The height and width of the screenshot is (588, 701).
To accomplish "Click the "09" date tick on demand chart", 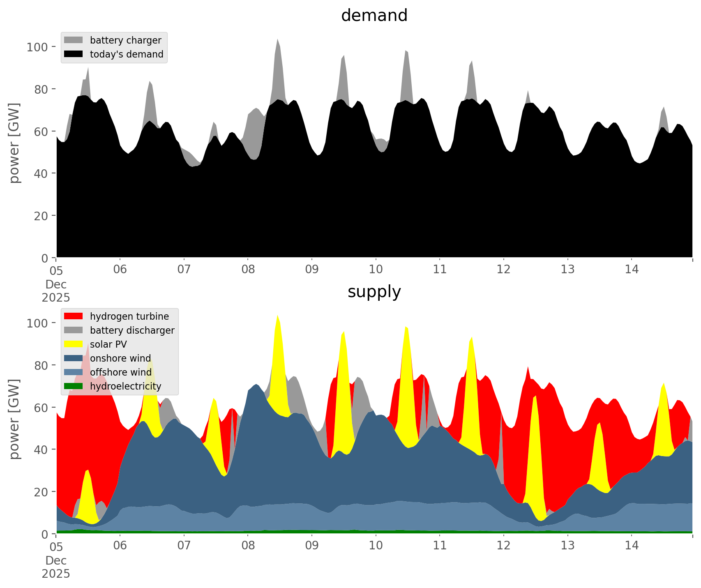I will pos(312,270).
